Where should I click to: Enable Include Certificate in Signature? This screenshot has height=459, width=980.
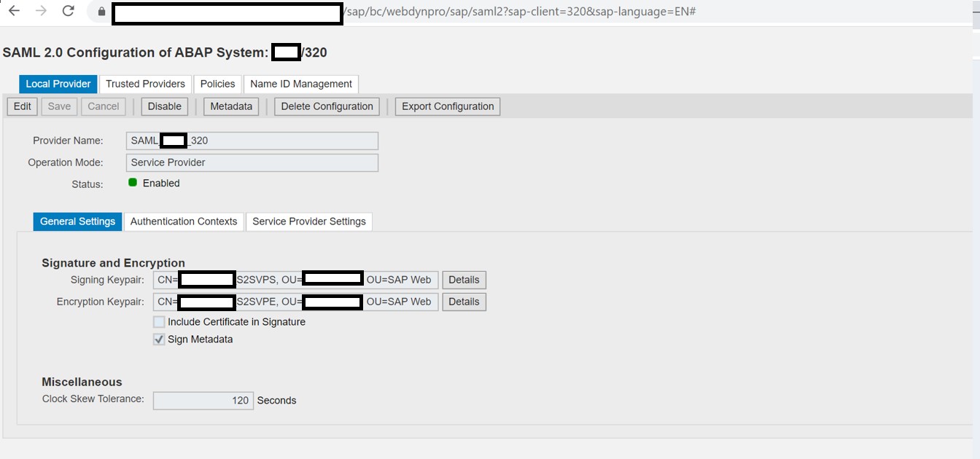[x=158, y=321]
